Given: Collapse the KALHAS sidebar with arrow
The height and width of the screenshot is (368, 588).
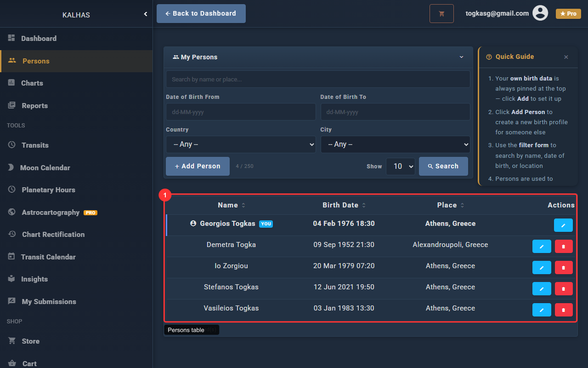Looking at the screenshot, I should (x=146, y=14).
